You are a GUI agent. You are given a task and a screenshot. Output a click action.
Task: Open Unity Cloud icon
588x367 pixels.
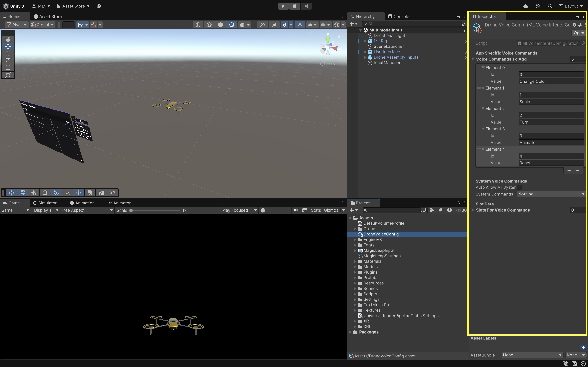pos(525,6)
